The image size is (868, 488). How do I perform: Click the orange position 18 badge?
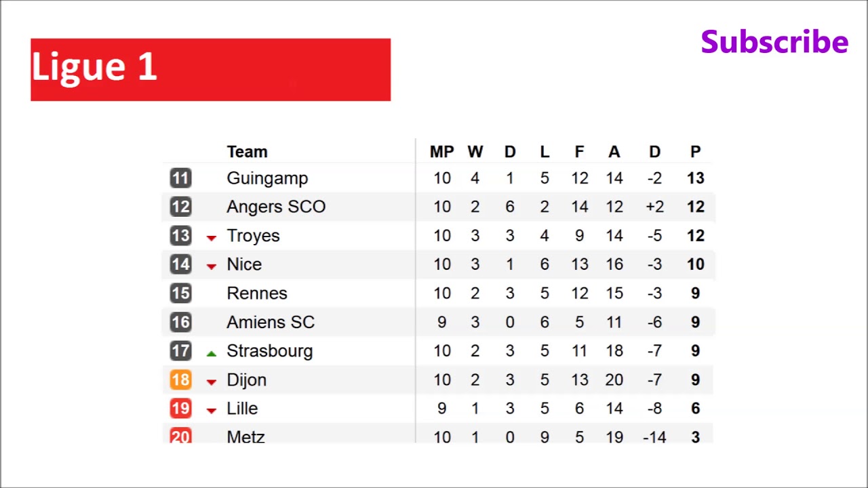(x=180, y=380)
